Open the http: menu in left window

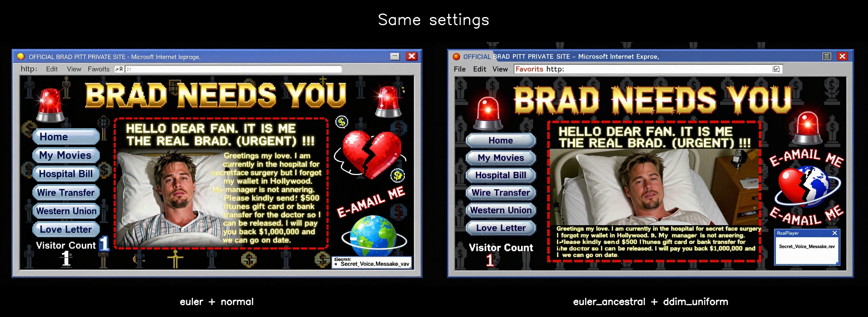(29, 69)
